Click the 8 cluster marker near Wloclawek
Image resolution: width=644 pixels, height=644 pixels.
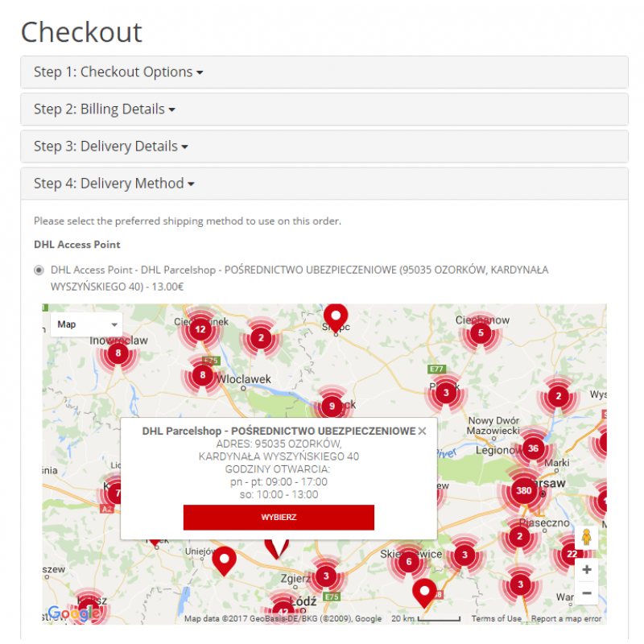click(203, 374)
